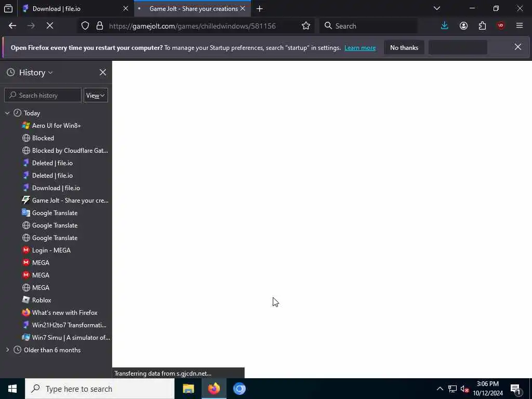Open a new tab with plus button
The width and height of the screenshot is (532, 399).
(x=260, y=9)
